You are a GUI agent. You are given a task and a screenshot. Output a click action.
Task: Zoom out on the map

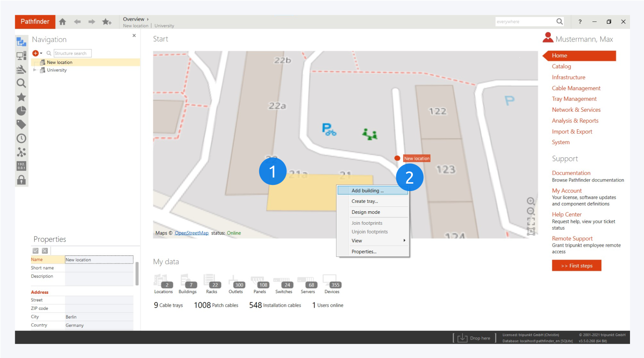pos(531,211)
